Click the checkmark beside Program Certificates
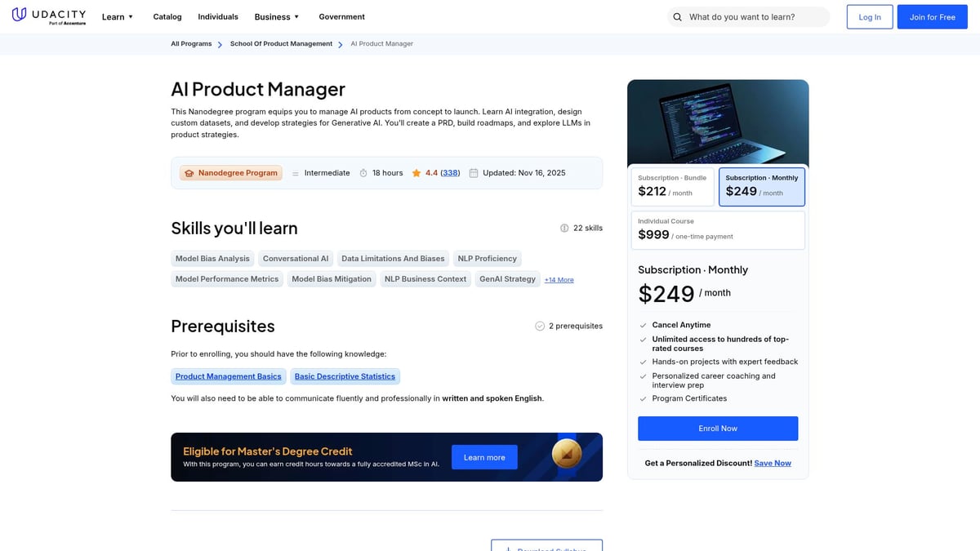 point(643,398)
